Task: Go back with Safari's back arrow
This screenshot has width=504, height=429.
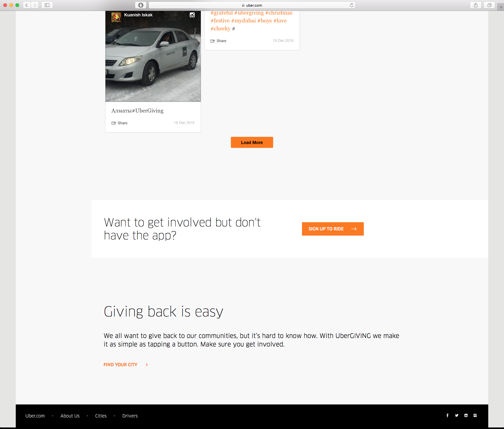Action: (27, 5)
